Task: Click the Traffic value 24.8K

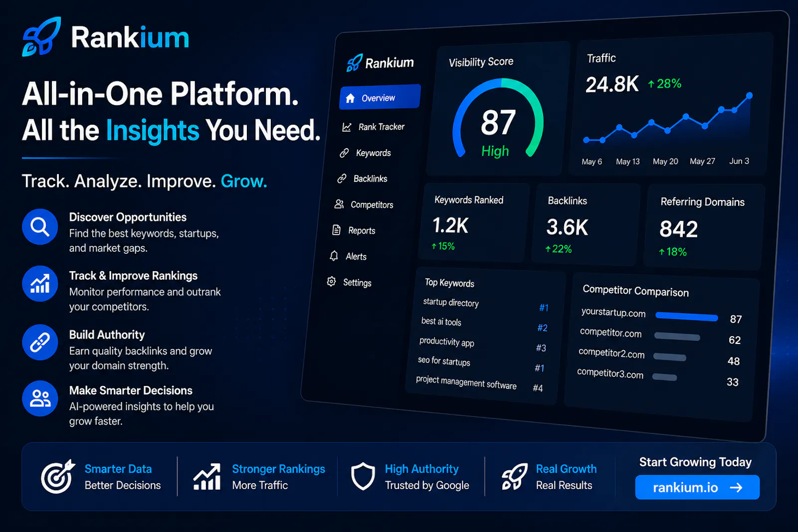Action: click(x=612, y=84)
